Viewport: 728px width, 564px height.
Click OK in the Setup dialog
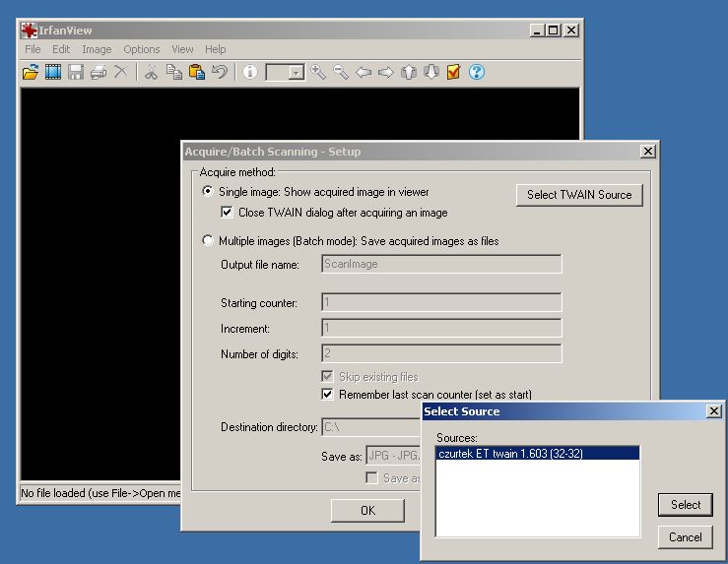tap(367, 510)
